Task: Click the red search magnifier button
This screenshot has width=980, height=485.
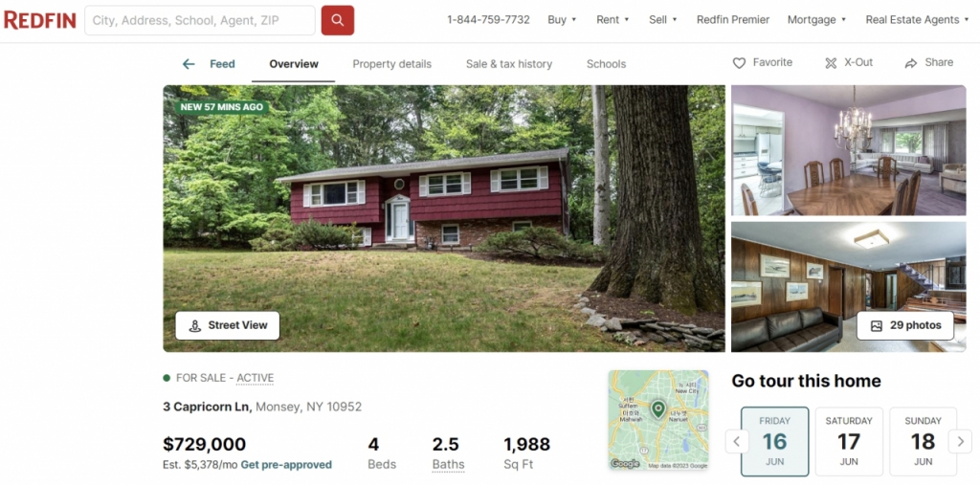Action: click(338, 20)
